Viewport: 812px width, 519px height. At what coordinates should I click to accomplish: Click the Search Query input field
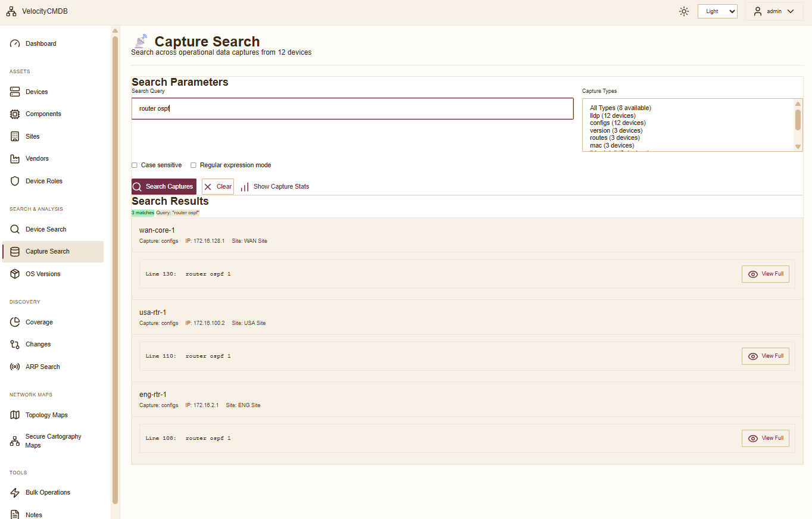coord(352,108)
